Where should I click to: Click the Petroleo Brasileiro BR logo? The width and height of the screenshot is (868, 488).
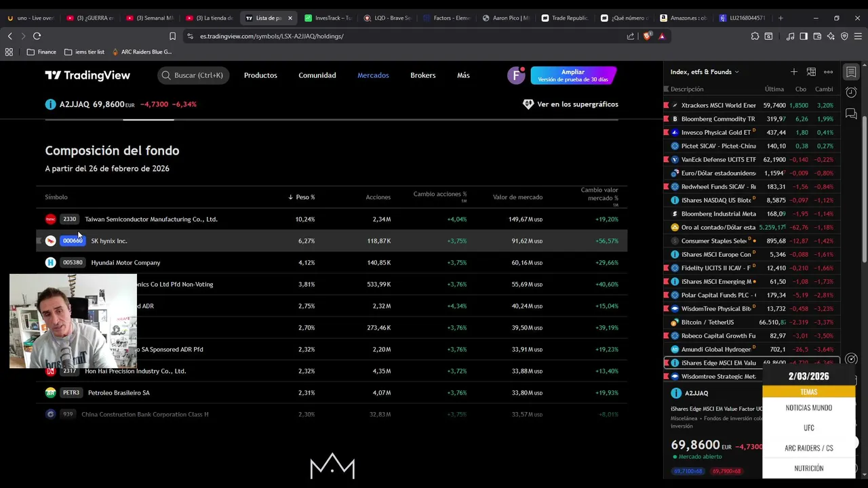tap(50, 392)
